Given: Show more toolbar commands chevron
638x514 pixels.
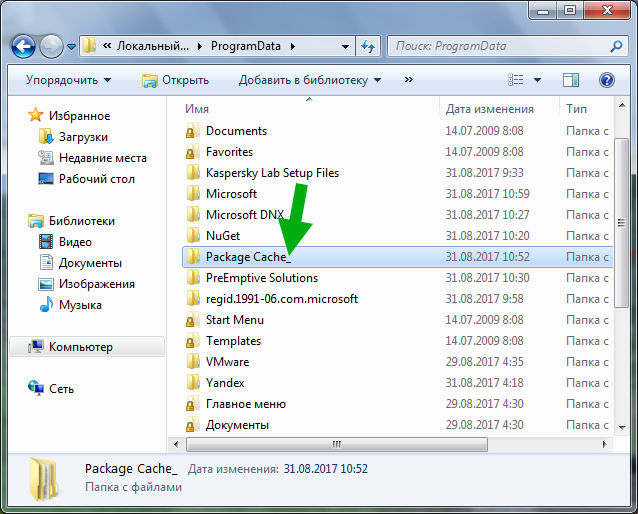Looking at the screenshot, I should 409,80.
